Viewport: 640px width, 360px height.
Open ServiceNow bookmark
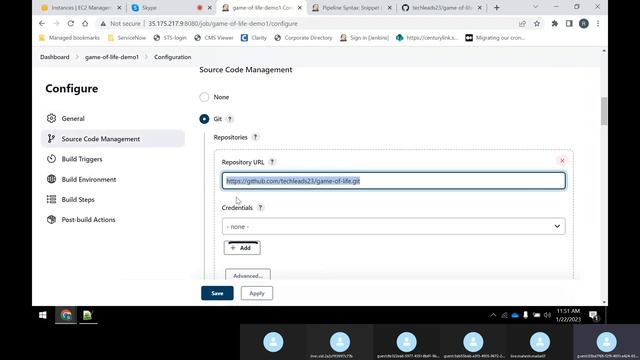click(x=127, y=38)
